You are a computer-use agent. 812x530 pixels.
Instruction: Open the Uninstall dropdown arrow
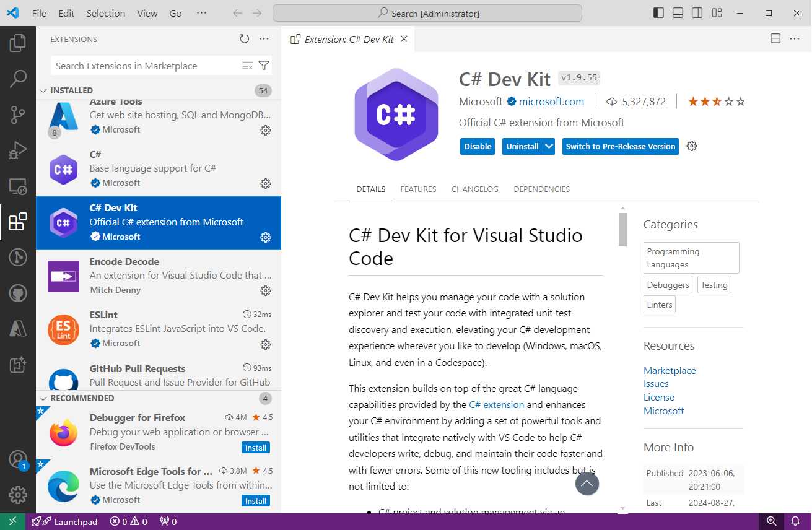point(549,146)
